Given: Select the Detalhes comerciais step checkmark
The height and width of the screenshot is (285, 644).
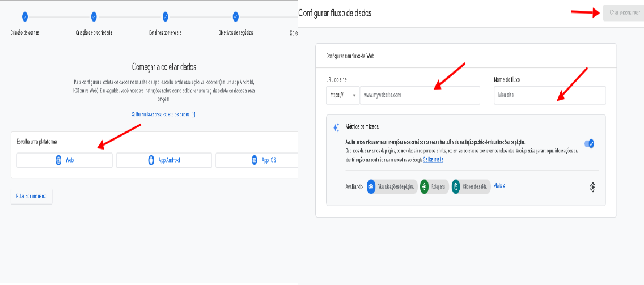Looking at the screenshot, I should pos(165,17).
